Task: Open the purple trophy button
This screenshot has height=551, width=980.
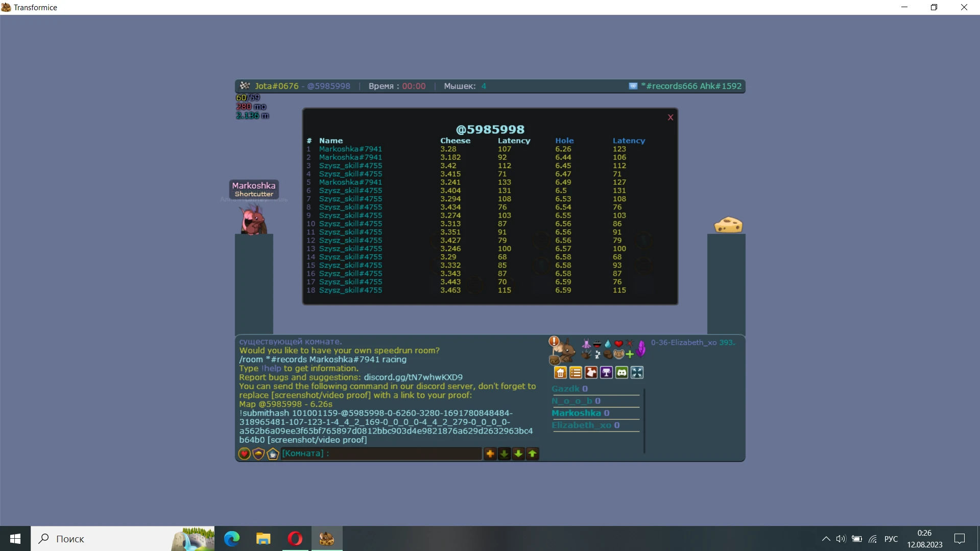Action: [x=606, y=373]
